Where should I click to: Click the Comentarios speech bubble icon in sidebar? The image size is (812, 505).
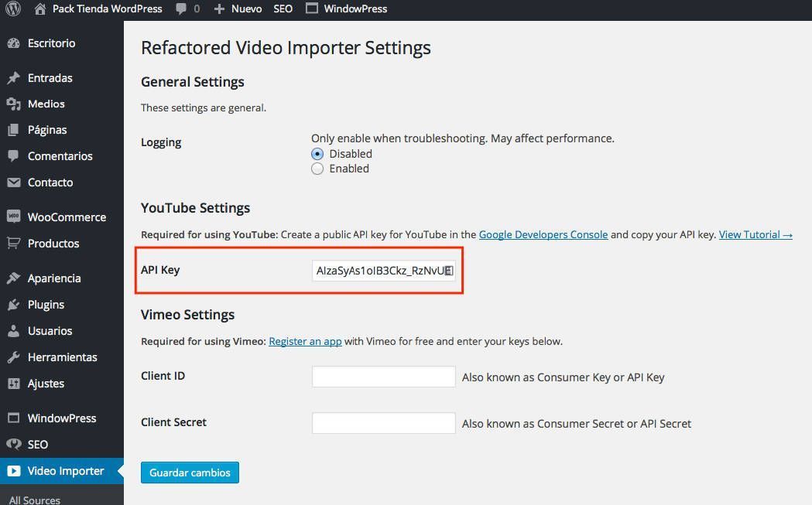pos(13,155)
